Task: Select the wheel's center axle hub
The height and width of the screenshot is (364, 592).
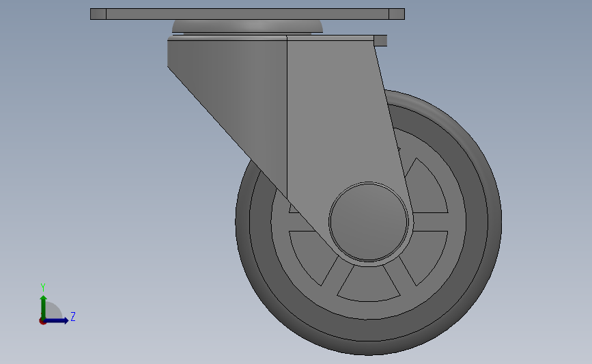Action: click(x=369, y=222)
